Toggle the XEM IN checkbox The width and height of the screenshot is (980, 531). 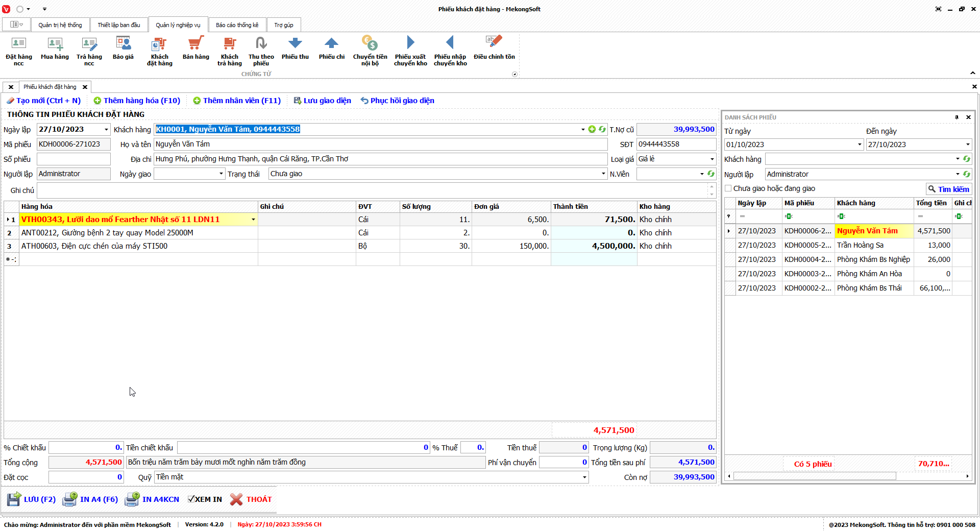(x=191, y=499)
